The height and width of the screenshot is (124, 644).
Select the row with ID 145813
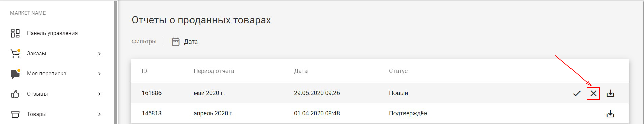point(380,114)
